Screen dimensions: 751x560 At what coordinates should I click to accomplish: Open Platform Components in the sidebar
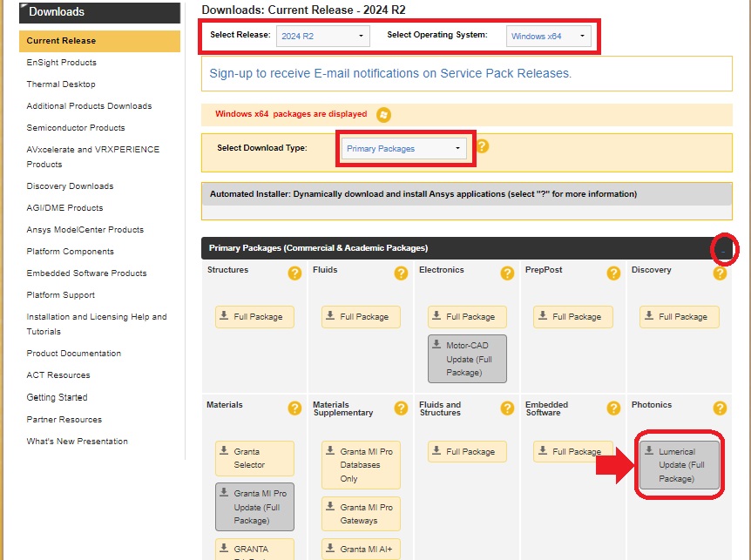tap(70, 252)
